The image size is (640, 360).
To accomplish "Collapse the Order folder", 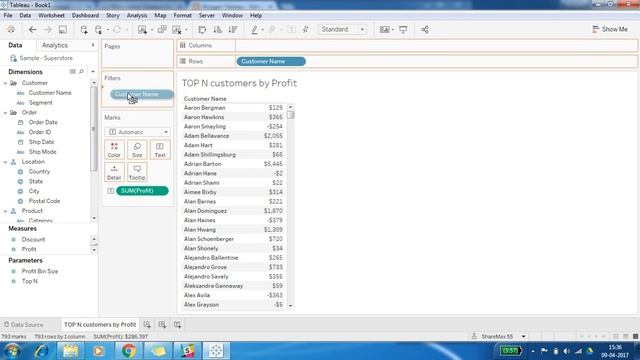I will [5, 112].
